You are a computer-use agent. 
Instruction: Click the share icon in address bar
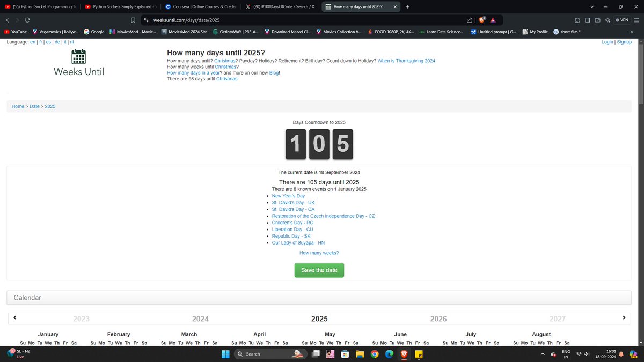470,20
